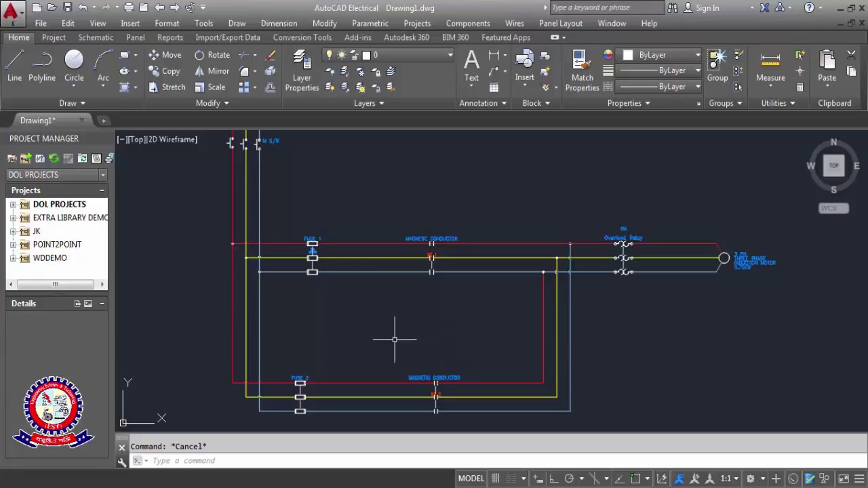Toggle MODEL space button
The width and height of the screenshot is (868, 488).
coord(471,479)
